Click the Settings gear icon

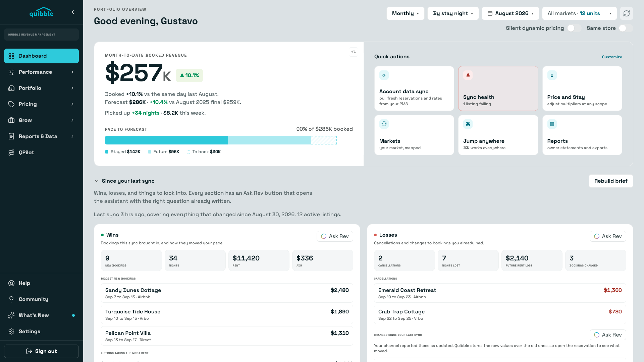[x=11, y=331]
